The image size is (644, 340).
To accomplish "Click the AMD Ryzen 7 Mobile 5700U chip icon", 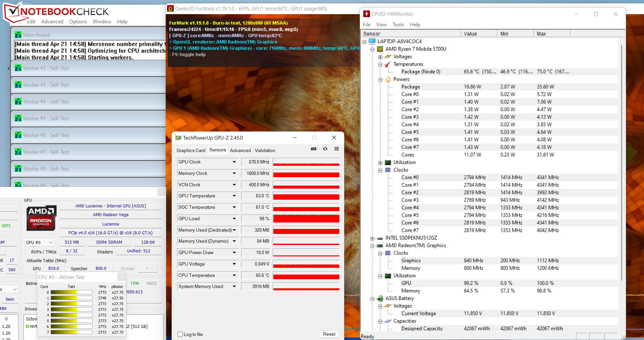I will click(380, 49).
